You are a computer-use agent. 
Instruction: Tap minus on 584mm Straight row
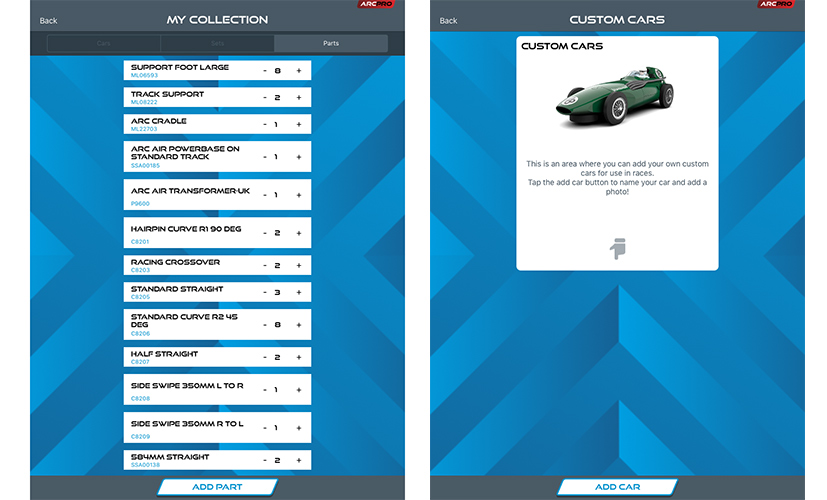coord(265,460)
